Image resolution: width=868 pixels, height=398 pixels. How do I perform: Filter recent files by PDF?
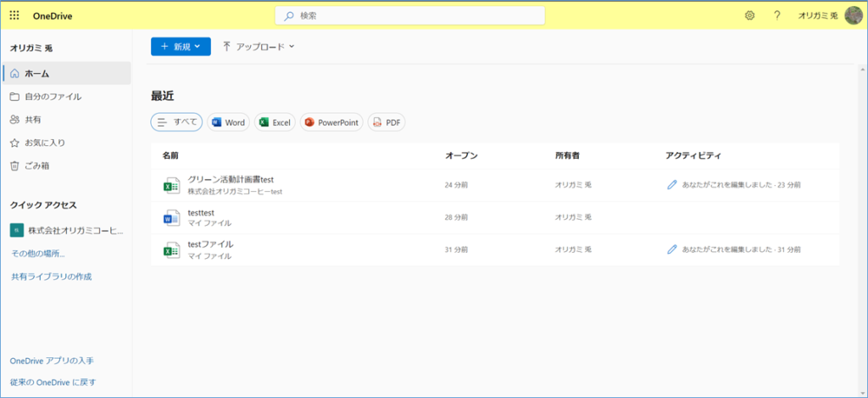386,122
